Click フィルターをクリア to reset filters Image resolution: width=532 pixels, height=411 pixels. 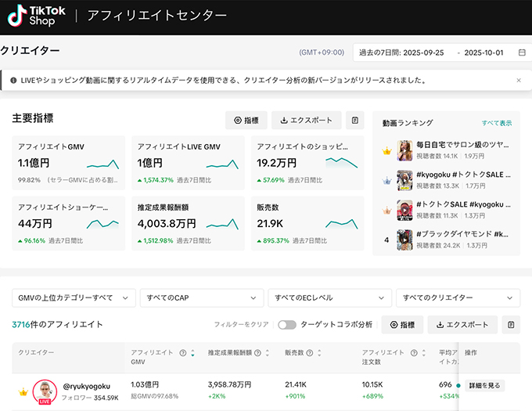pos(242,325)
